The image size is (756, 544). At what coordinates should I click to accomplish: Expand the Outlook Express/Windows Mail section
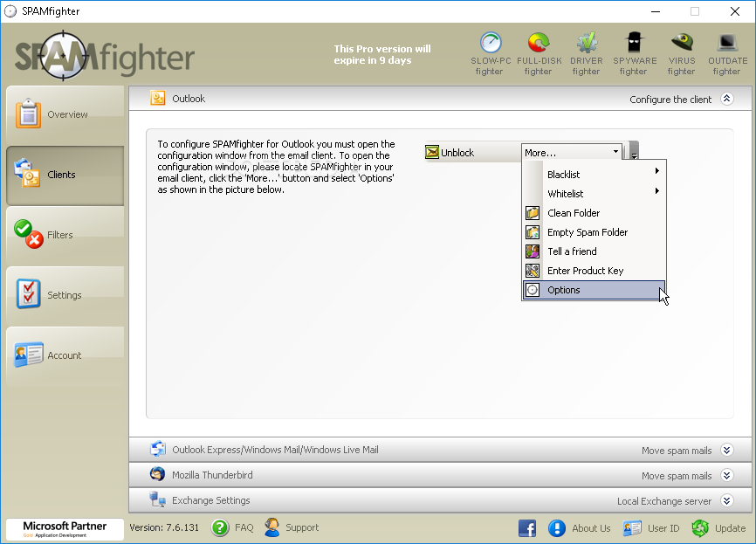(x=727, y=450)
